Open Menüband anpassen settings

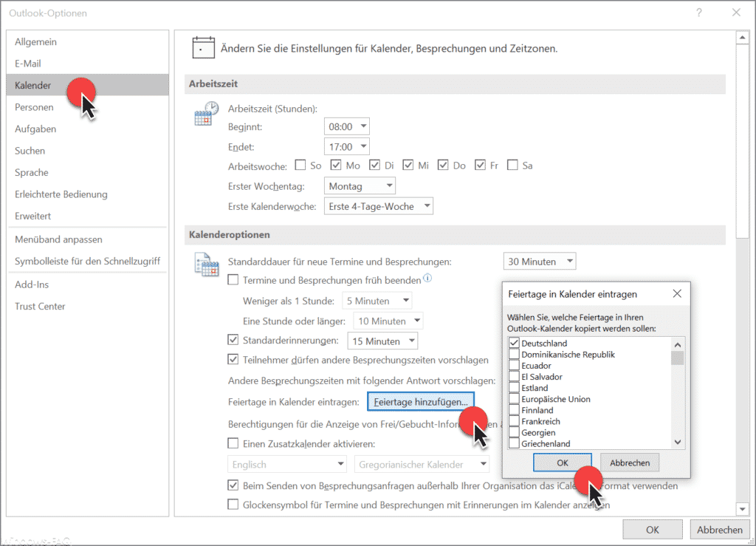coord(88,239)
